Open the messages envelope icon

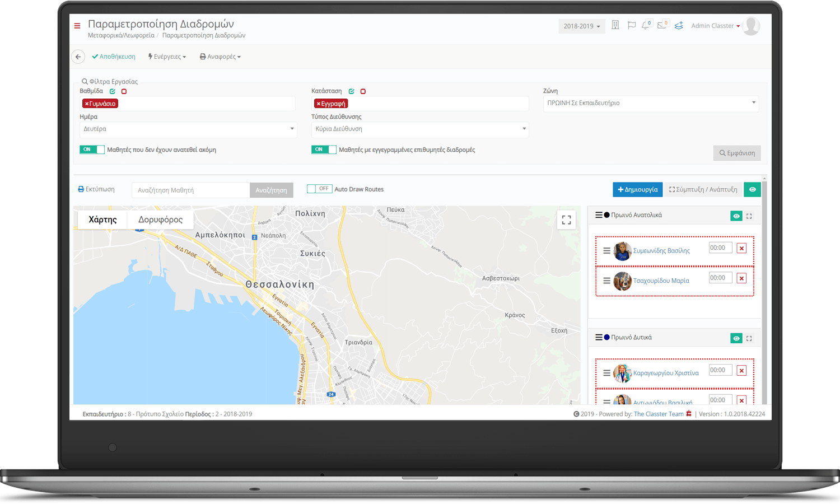tap(662, 25)
